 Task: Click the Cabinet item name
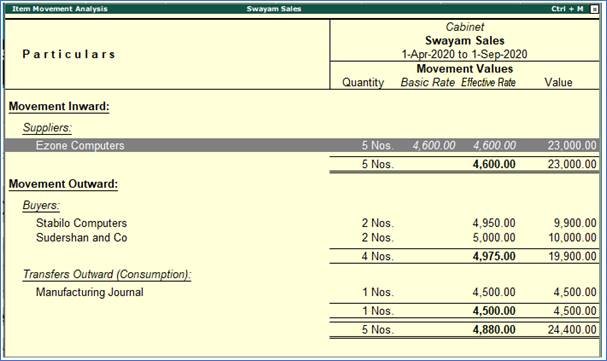pyautogui.click(x=465, y=27)
